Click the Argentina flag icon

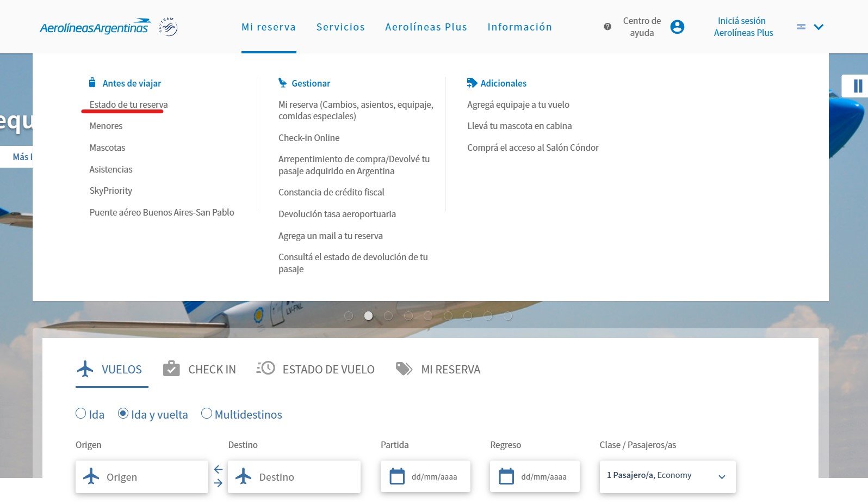[801, 27]
